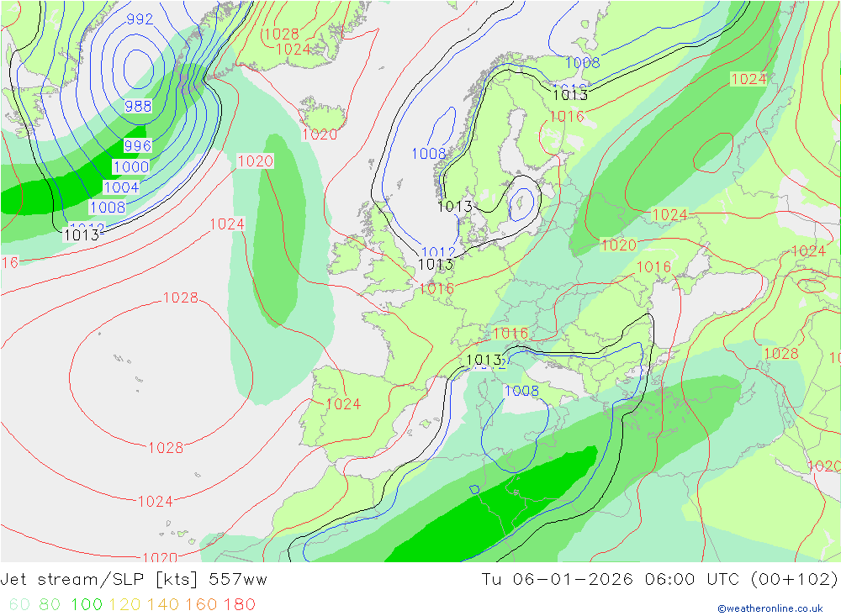Pick the 100 knots legend value
The width and height of the screenshot is (841, 616).
click(x=87, y=604)
